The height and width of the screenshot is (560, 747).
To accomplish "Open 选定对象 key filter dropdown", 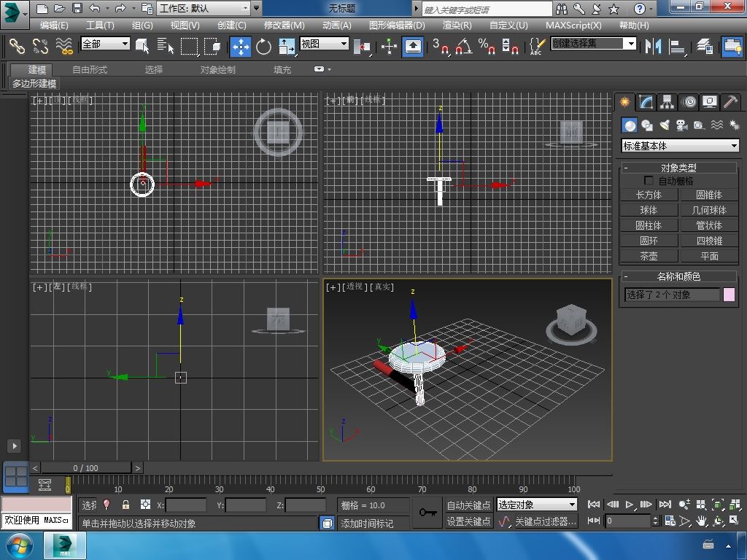I will [536, 505].
